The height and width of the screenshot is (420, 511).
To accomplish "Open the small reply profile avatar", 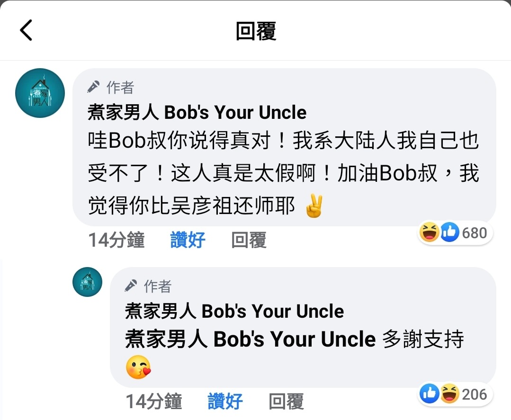I will point(87,282).
